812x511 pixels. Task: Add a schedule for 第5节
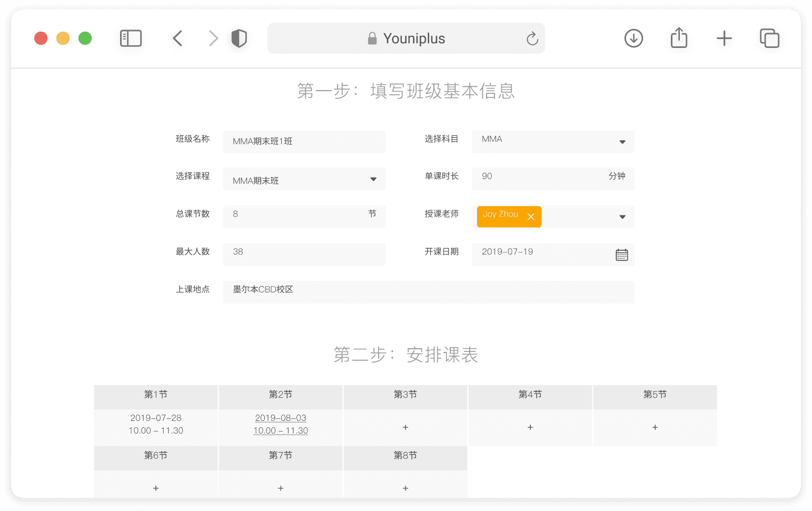click(x=655, y=427)
